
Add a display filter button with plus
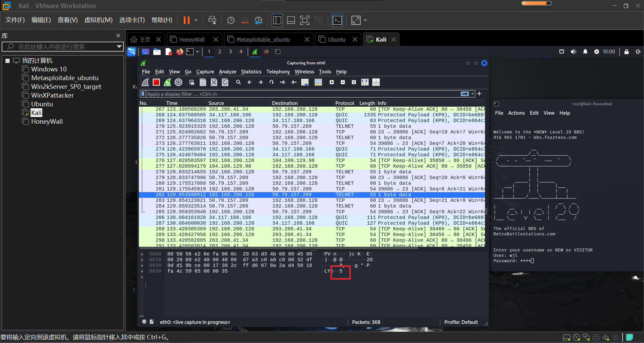click(x=479, y=94)
